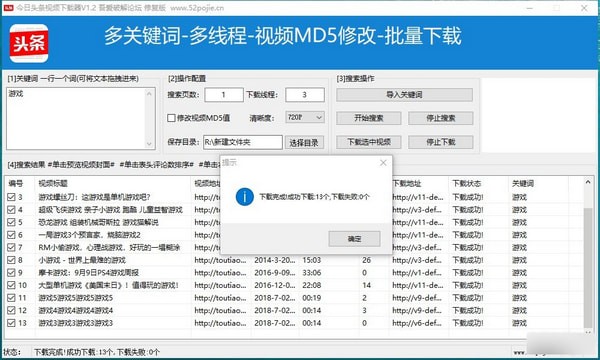The width and height of the screenshot is (600, 360).
Task: Click scroll-down arrow of keyword textbox
Action: pyautogui.click(x=149, y=144)
